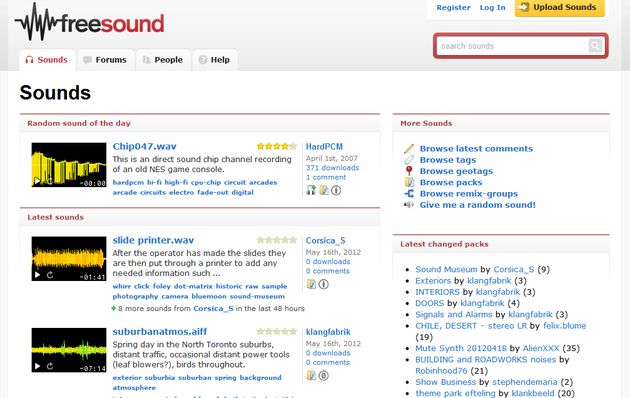Click the pack icon under HardPCM
Image resolution: width=630 pixels, height=398 pixels.
click(x=324, y=190)
